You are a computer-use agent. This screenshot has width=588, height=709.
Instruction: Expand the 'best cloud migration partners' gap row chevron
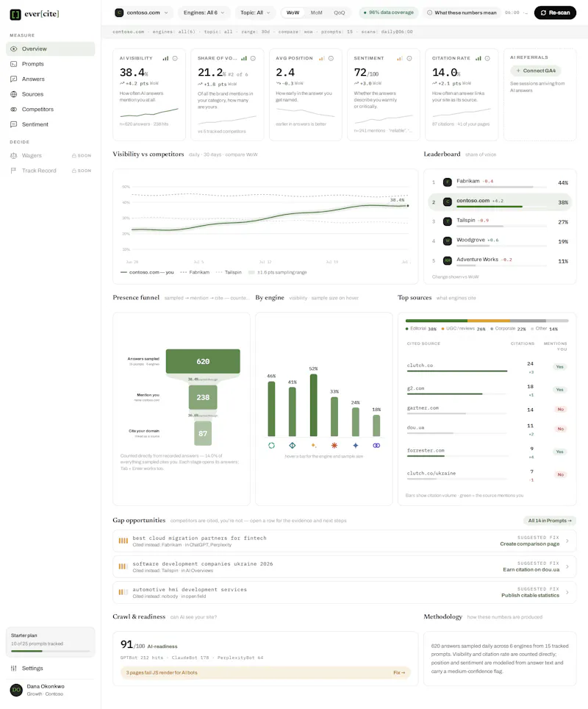[x=567, y=541]
